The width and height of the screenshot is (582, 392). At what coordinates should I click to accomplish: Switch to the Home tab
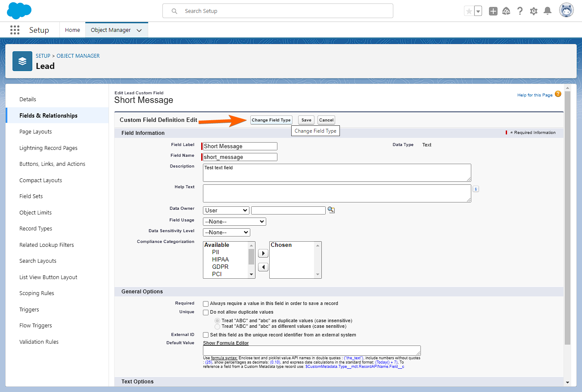pyautogui.click(x=72, y=30)
